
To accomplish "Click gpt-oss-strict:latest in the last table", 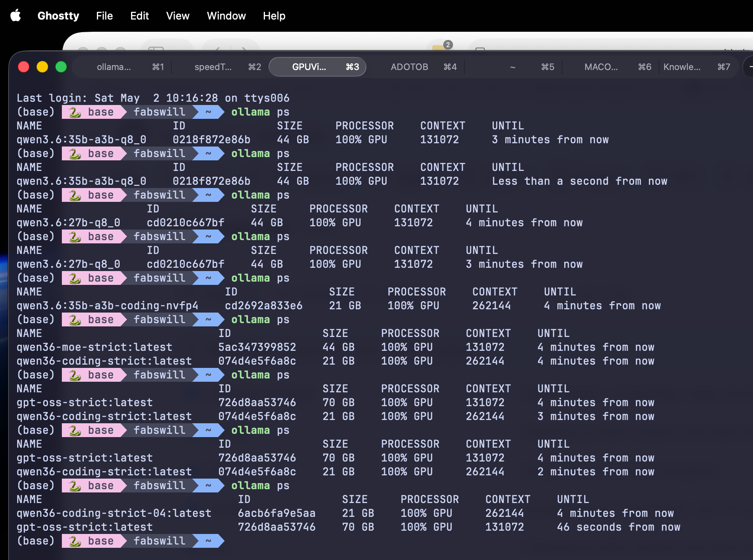I will (85, 527).
